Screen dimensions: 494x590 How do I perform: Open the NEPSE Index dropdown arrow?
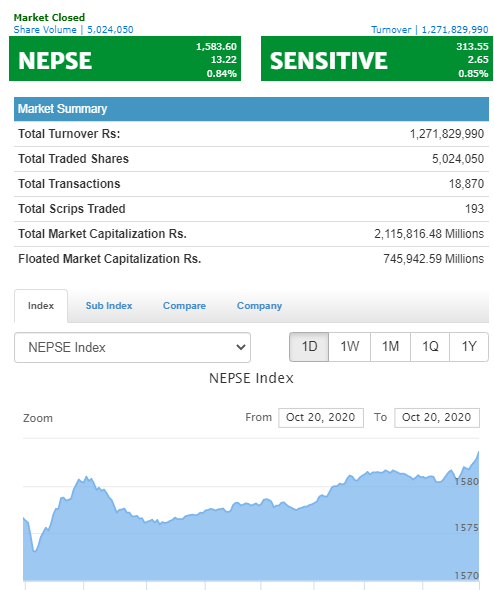pos(241,347)
